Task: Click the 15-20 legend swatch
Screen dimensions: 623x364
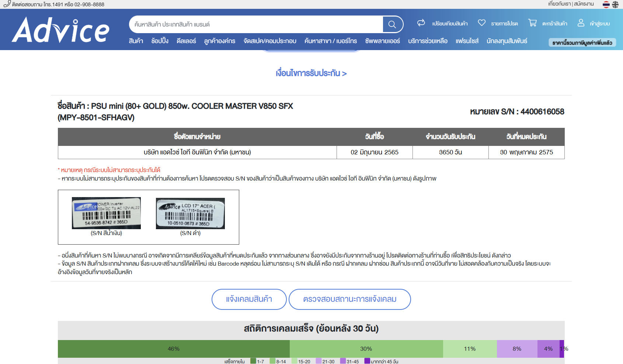Action: 294,361
